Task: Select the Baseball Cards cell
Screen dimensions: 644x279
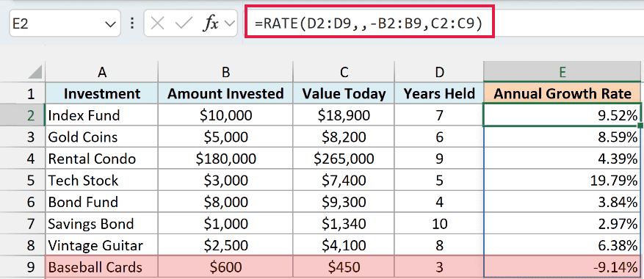Action: pyautogui.click(x=101, y=267)
